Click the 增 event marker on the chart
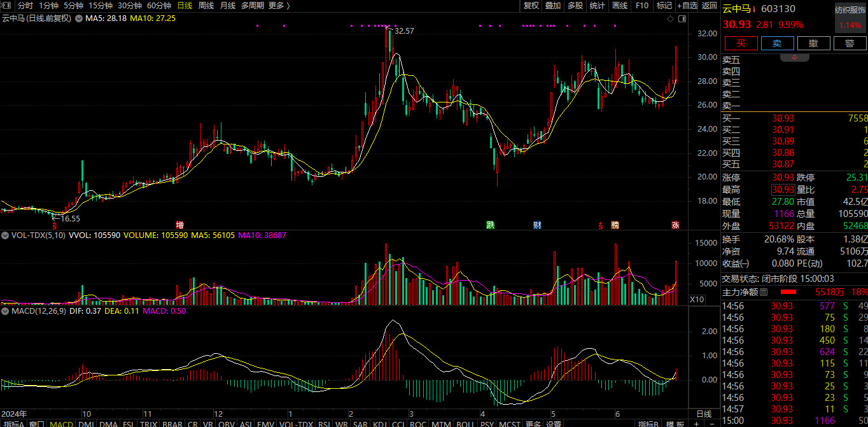 click(x=179, y=225)
